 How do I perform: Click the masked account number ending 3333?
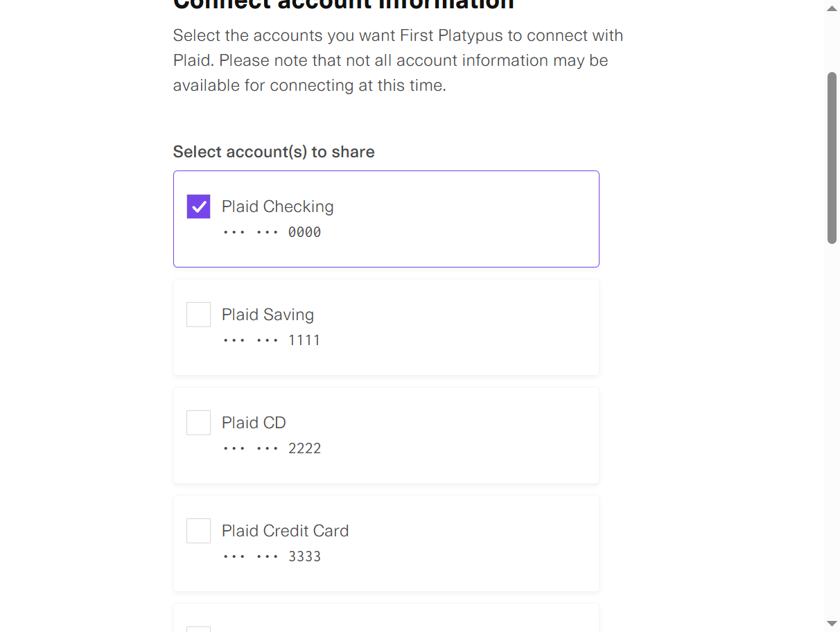click(x=272, y=556)
